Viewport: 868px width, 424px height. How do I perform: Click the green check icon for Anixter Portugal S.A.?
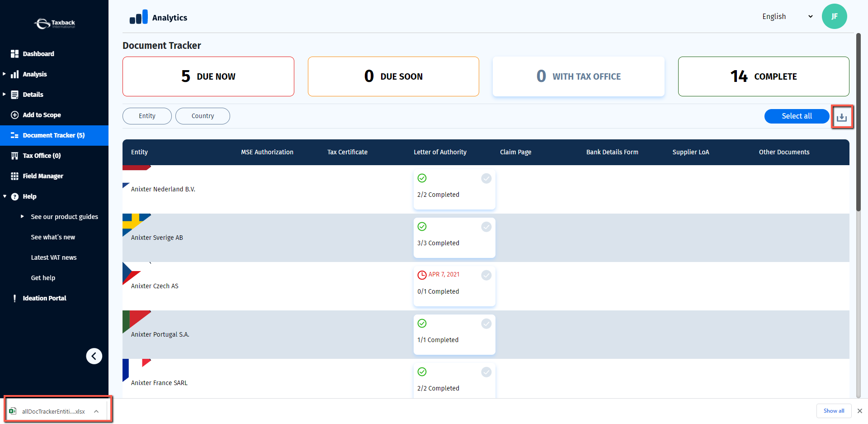pos(422,324)
